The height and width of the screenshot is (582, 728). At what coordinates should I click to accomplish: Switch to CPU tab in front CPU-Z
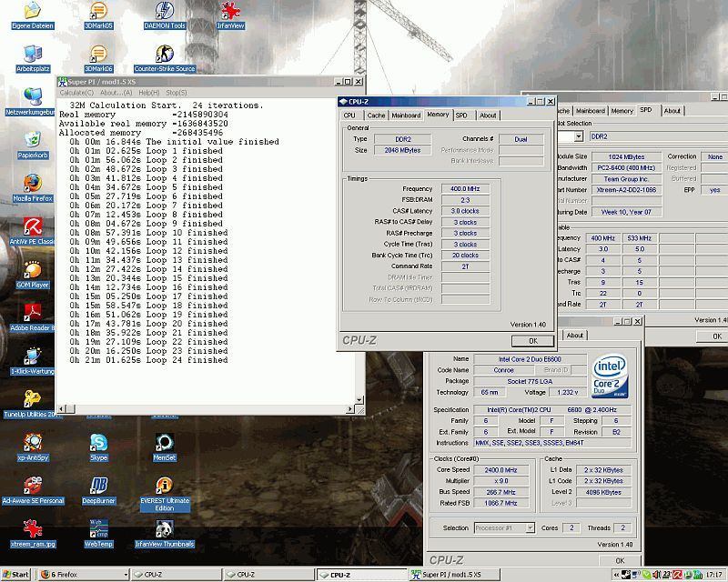[349, 115]
